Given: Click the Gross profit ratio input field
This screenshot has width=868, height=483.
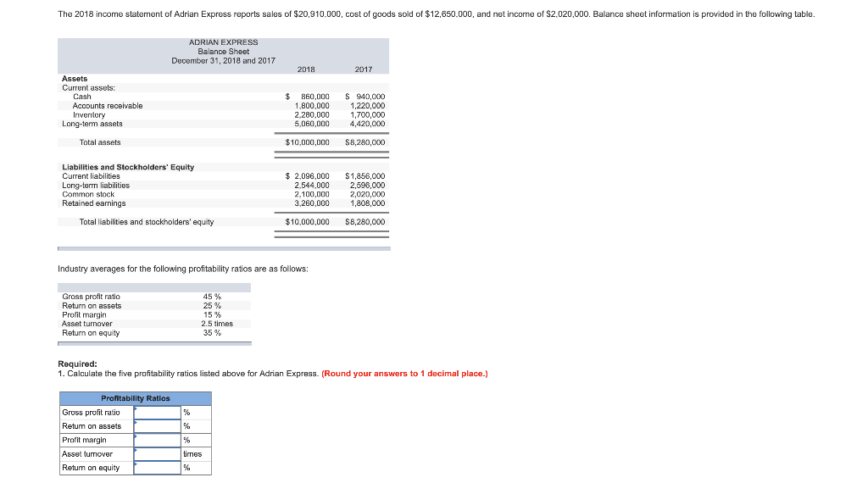Looking at the screenshot, I should point(157,413).
